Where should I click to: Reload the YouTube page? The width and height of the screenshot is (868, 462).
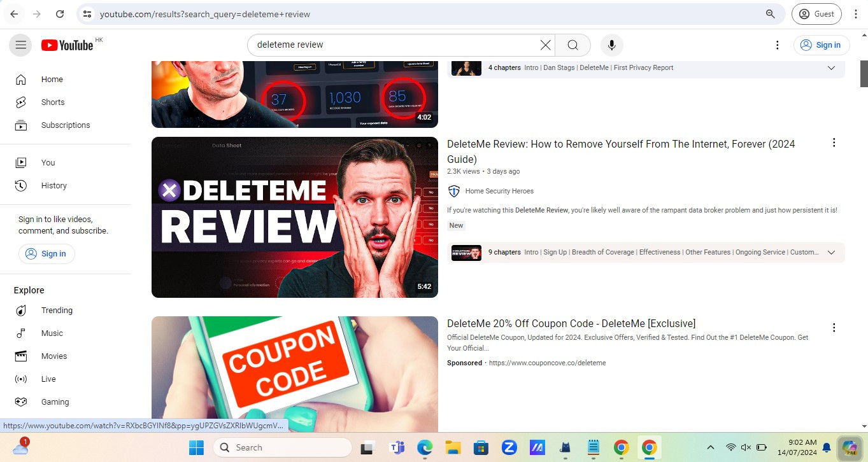pyautogui.click(x=60, y=14)
